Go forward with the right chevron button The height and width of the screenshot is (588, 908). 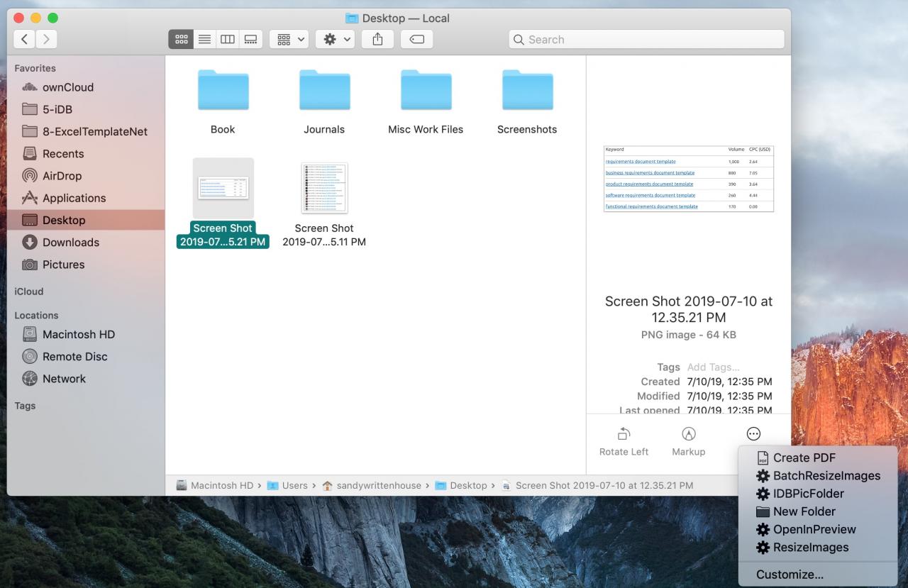(x=46, y=40)
